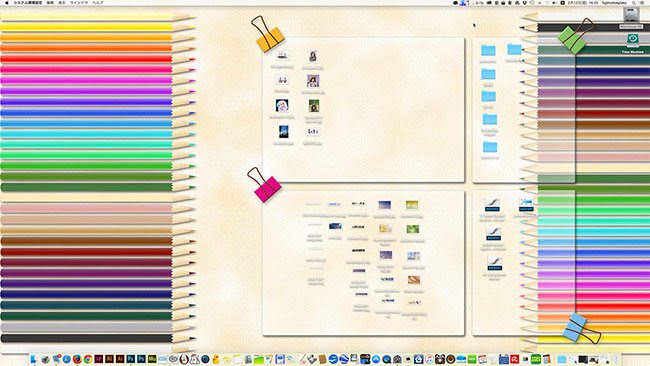Open Finder from the Dock
Screen dimensions: 650x366
pos(34,359)
